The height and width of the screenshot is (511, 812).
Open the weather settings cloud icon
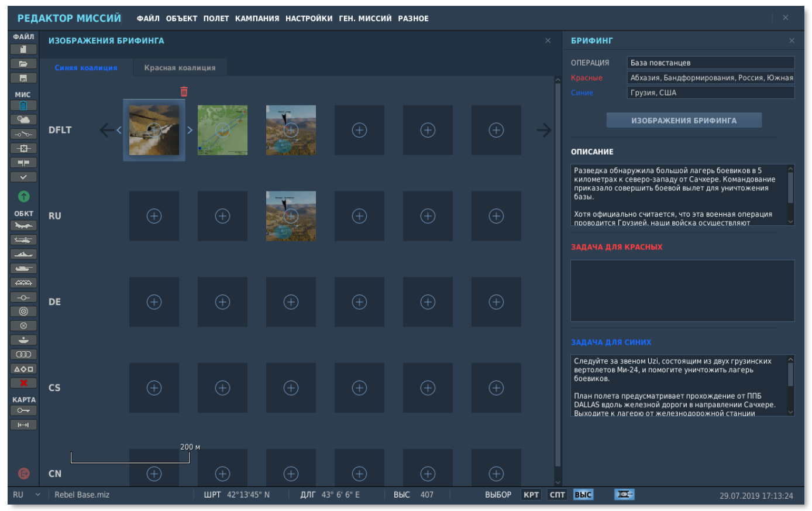[x=23, y=120]
